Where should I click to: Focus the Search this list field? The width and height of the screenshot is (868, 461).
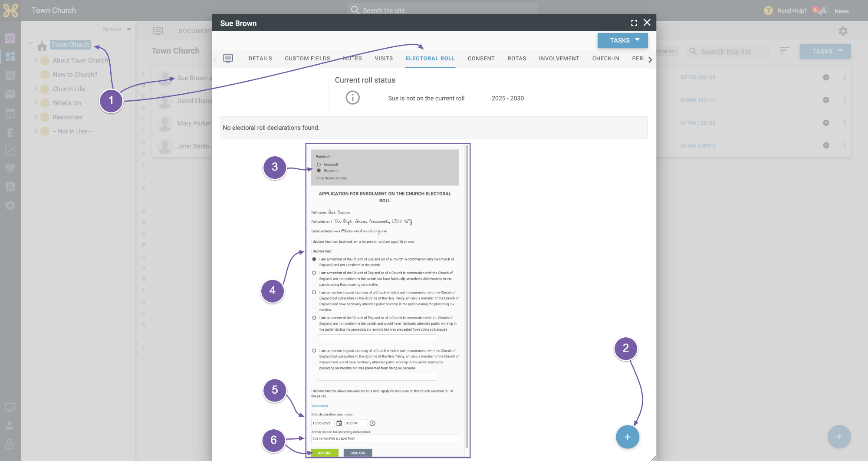727,52
